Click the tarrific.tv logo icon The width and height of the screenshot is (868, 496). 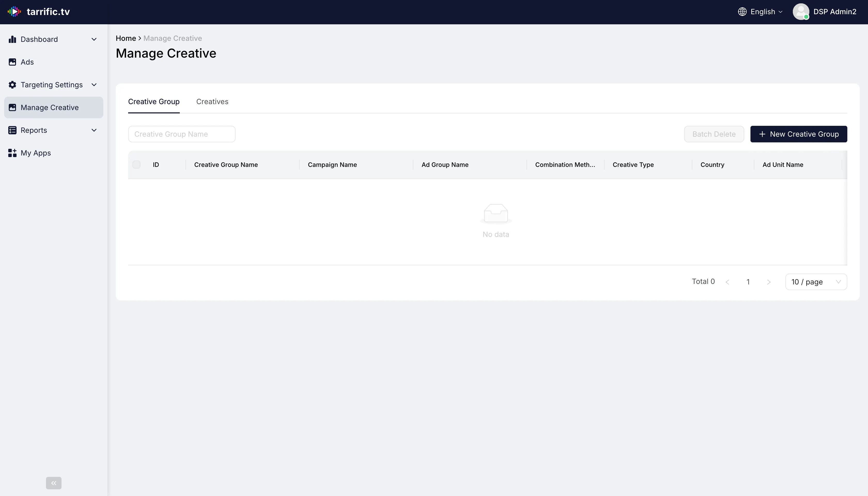point(14,12)
